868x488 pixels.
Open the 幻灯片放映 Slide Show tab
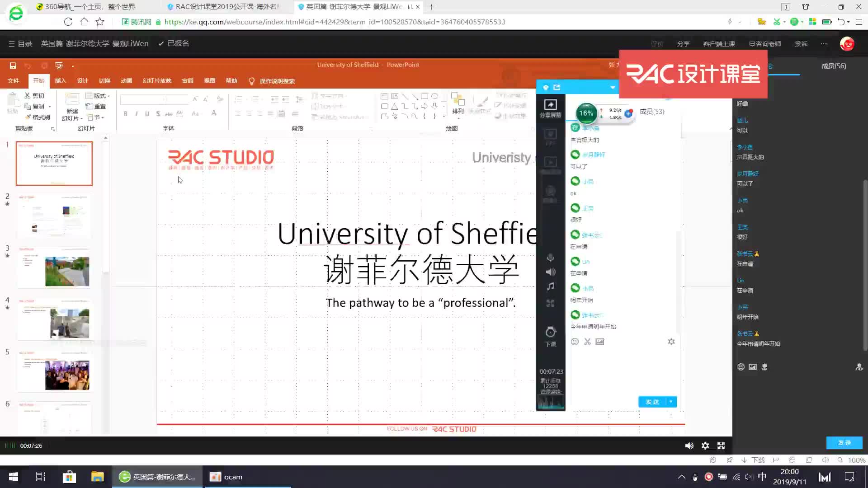point(157,81)
